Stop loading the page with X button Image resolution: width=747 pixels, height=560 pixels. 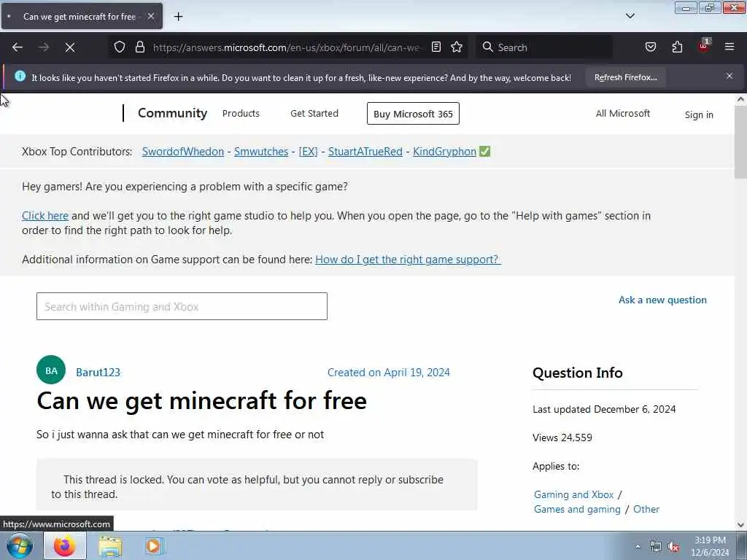(70, 47)
